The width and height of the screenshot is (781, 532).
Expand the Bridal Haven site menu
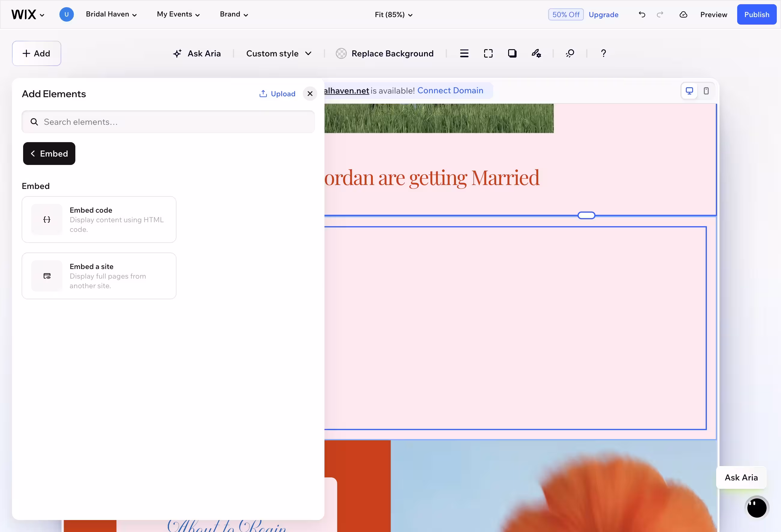(x=111, y=14)
